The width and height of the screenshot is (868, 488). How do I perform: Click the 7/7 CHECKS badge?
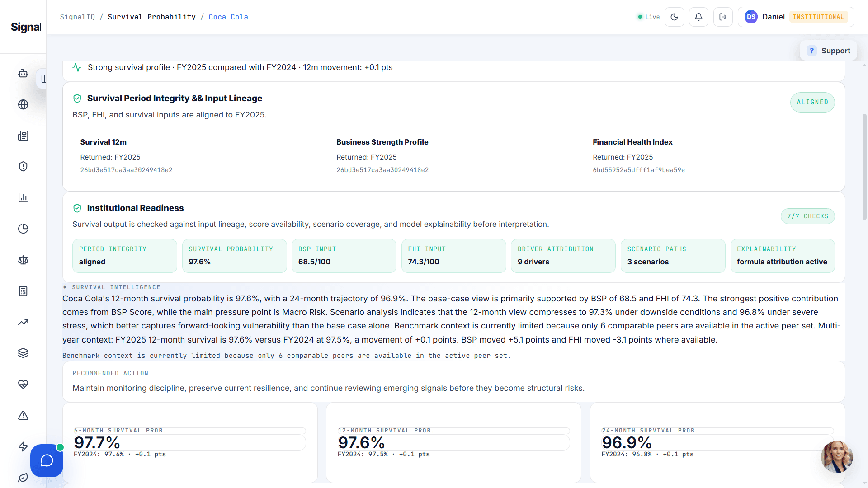[x=807, y=216]
